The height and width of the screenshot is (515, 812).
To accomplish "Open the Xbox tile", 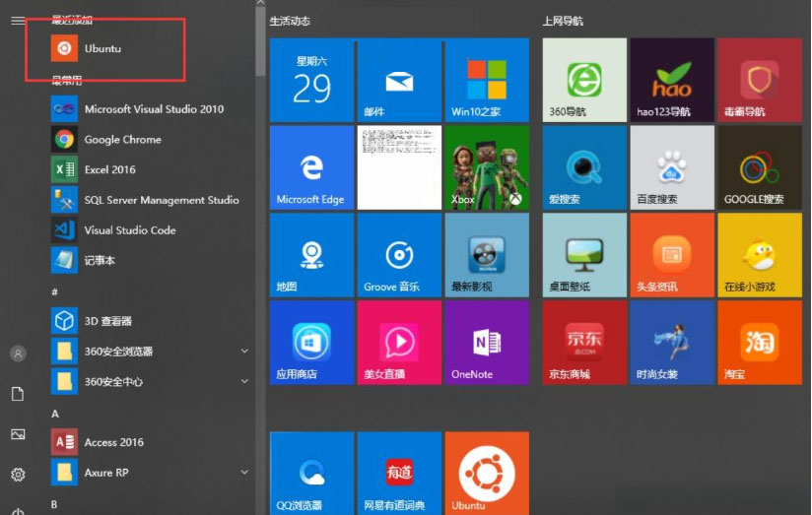I will (486, 167).
